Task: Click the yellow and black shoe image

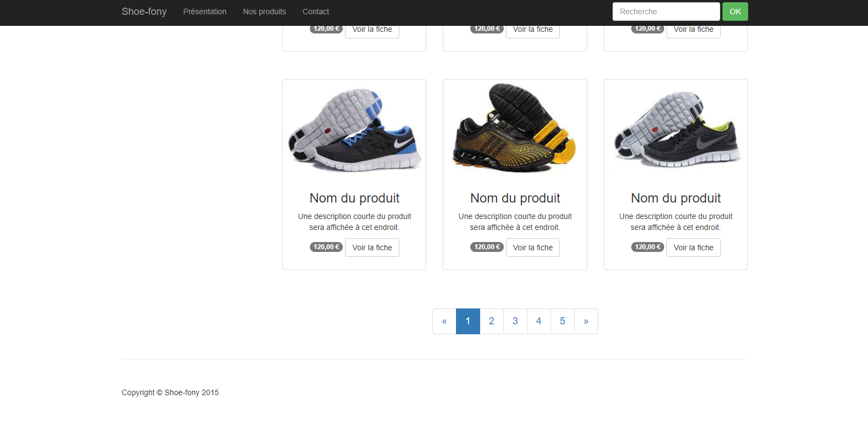Action: 515,127
